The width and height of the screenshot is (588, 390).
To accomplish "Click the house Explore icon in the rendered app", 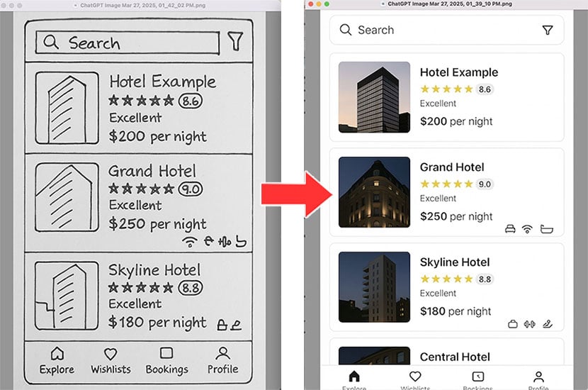I will pyautogui.click(x=354, y=377).
